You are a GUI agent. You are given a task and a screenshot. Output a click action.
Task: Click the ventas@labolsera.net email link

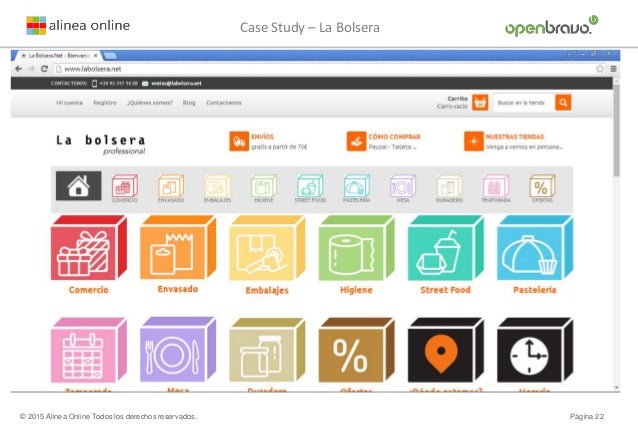point(176,83)
